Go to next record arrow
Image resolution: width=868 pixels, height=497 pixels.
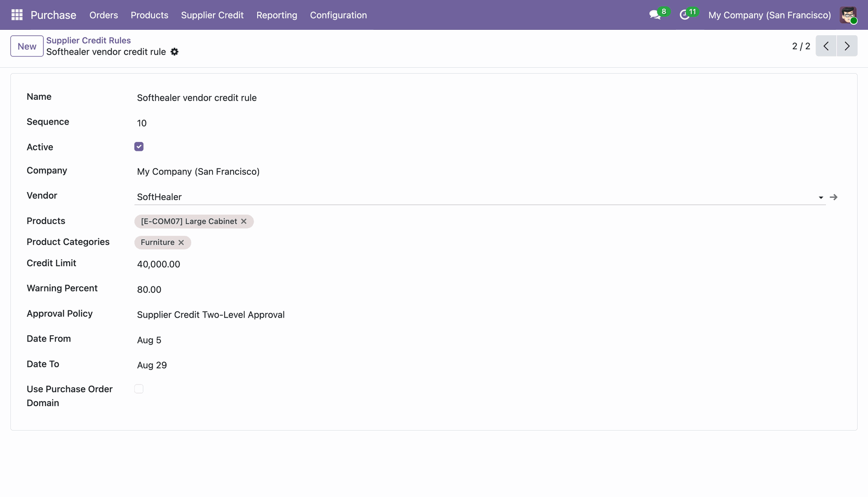(847, 46)
